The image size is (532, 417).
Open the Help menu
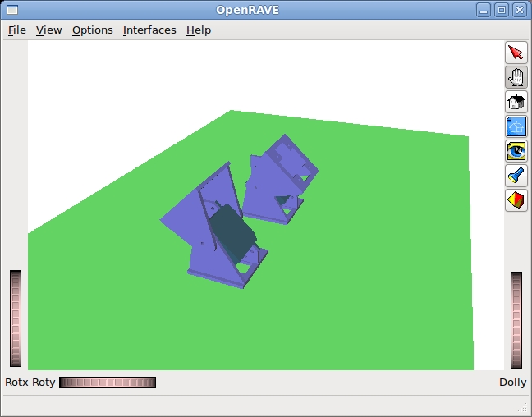click(x=199, y=30)
